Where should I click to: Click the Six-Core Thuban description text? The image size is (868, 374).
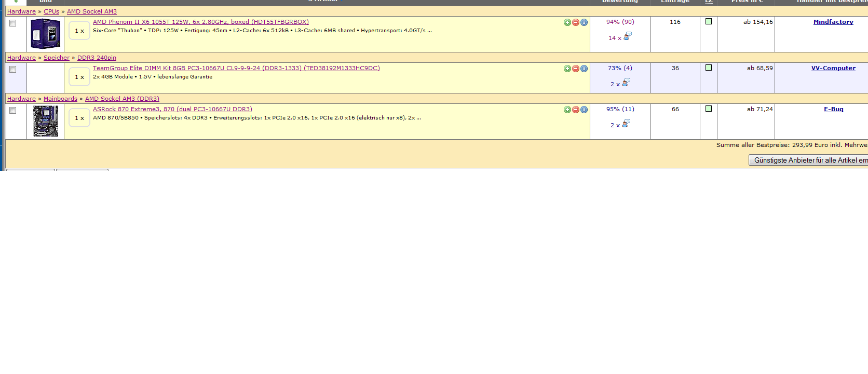[262, 31]
